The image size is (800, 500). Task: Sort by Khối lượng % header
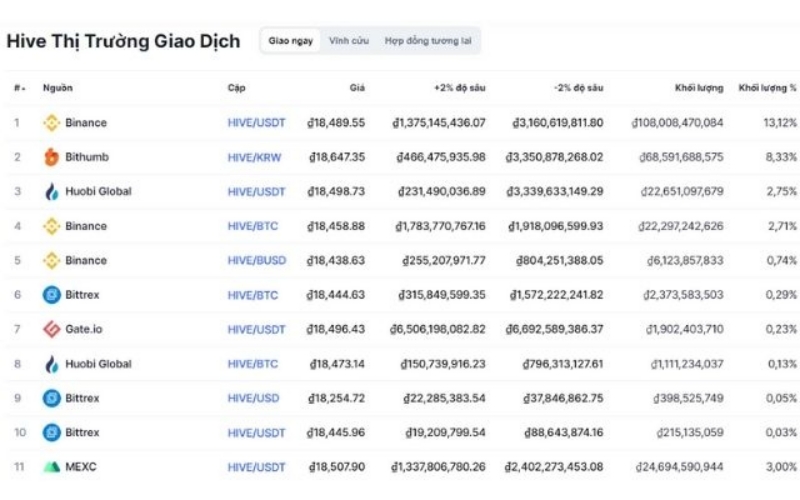click(x=767, y=88)
